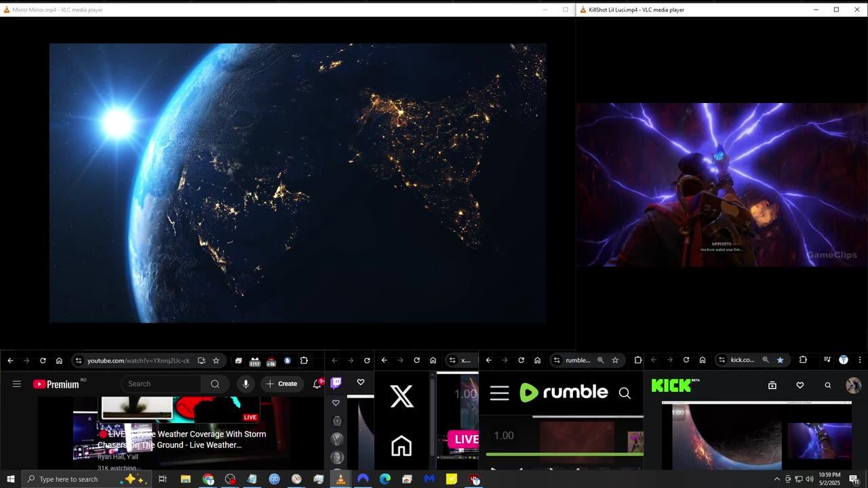Viewport: 868px width, 488px height.
Task: Open the Windows Start menu
Action: coord(10,479)
